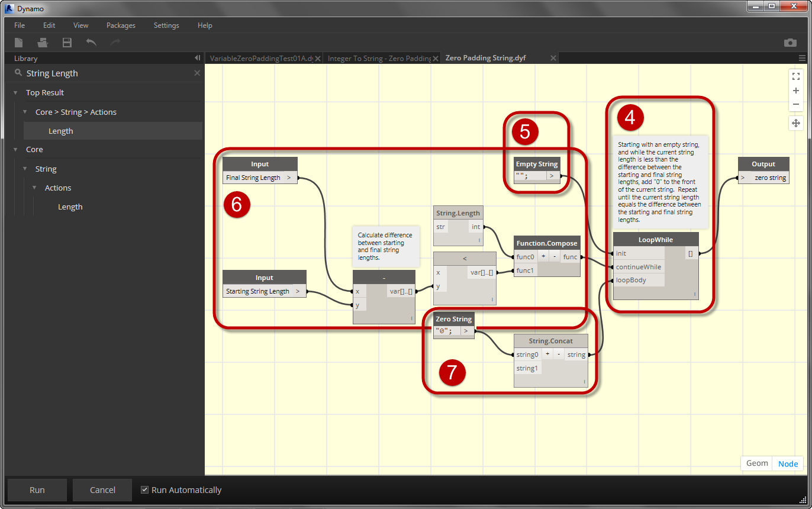Switch to Geom navigation mode

757,463
